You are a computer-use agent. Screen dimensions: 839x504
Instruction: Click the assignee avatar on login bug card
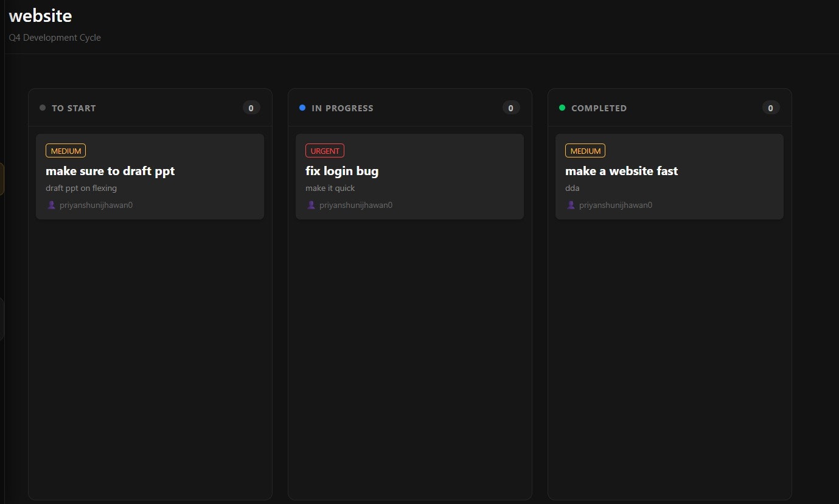tap(312, 205)
